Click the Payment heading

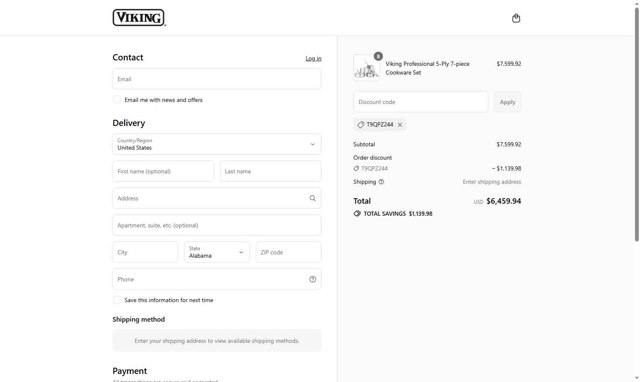click(x=129, y=371)
